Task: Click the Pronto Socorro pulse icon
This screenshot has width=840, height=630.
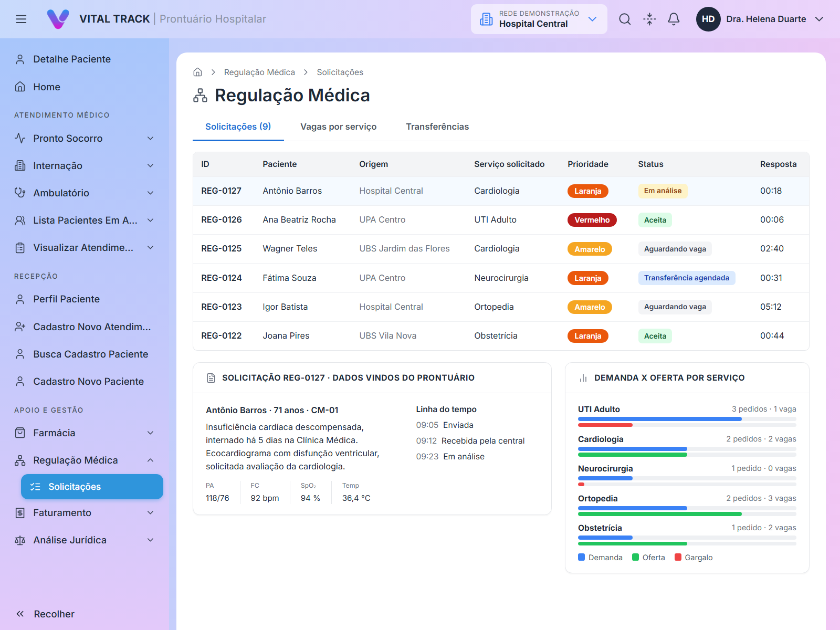Action: tap(20, 138)
